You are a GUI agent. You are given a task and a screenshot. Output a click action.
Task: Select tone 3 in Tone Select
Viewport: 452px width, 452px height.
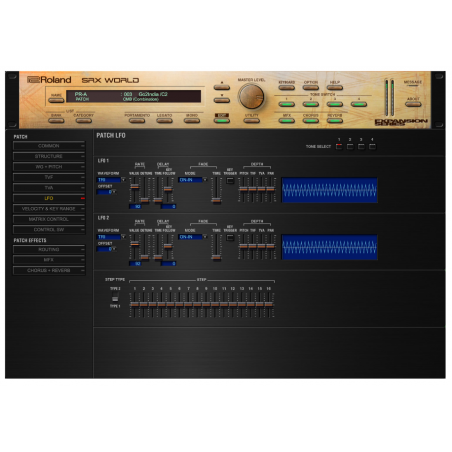[361, 146]
